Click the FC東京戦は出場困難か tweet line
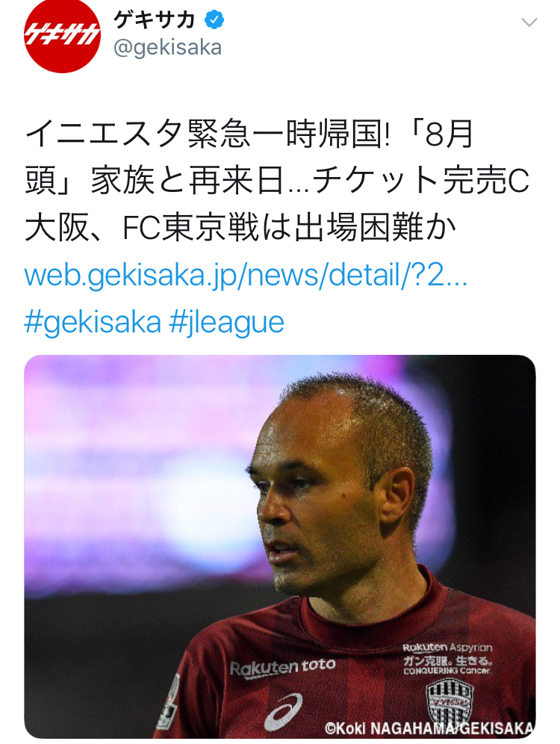The height and width of the screenshot is (744, 560). [289, 229]
